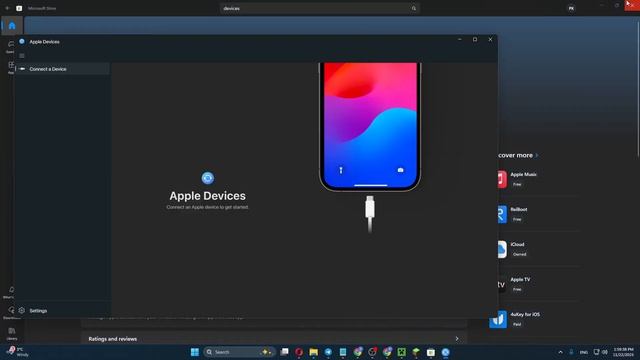640x360 pixels.
Task: Open the Minecraft creeper taskbar icon
Action: 402,352
